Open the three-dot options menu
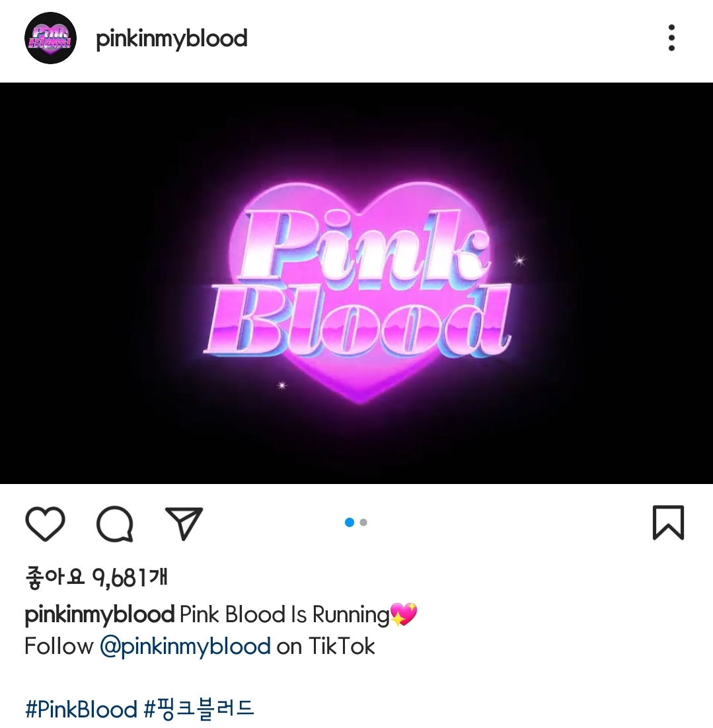Viewport: 713px width, 728px height. pyautogui.click(x=671, y=38)
